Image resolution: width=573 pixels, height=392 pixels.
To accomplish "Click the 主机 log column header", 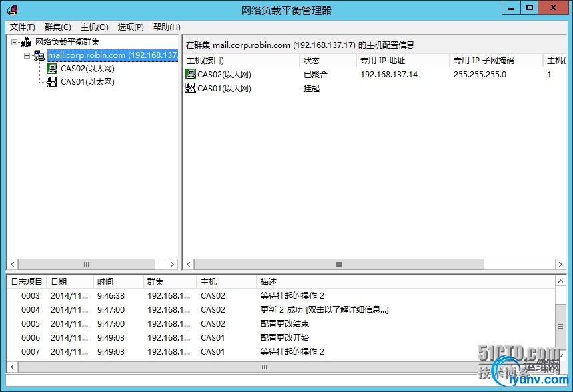I will pyautogui.click(x=227, y=282).
